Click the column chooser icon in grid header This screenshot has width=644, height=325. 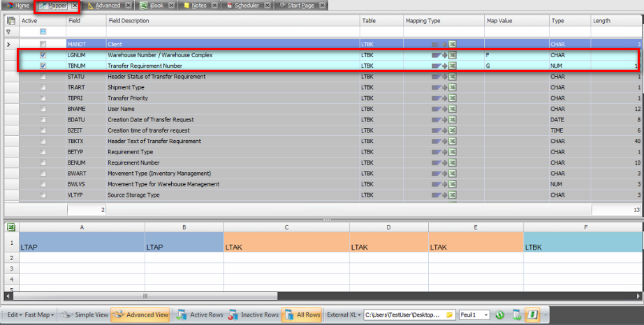[x=10, y=21]
